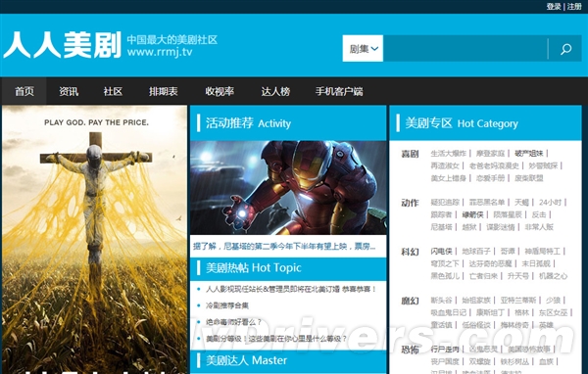Screen dimensions: 588x374
Task: Open the 恋爱手册 show link
Action: coord(491,178)
